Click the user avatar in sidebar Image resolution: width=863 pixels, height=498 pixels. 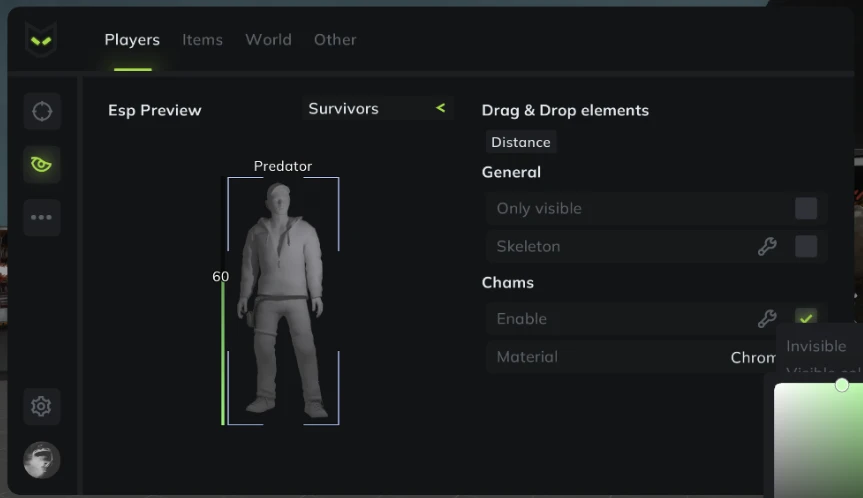42,459
